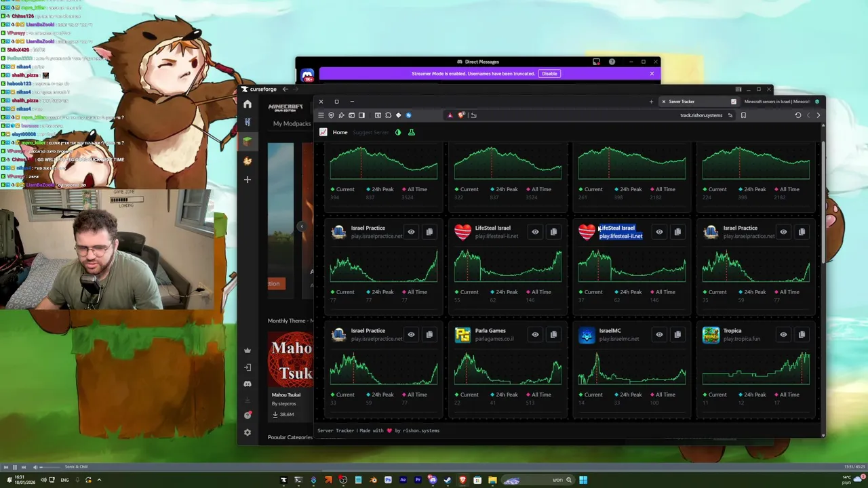Hide the IsraelMC server graph
Screen dimensions: 868x488
[x=659, y=334]
